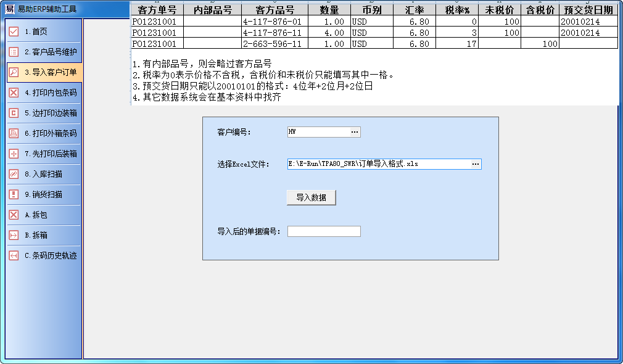Click the move icon beside 7.先打印后装箱

pos(14,154)
